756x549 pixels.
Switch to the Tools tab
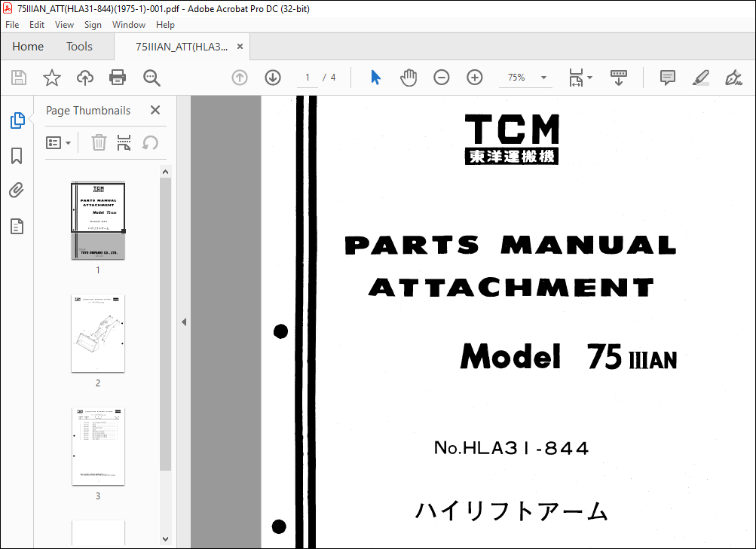tap(79, 46)
